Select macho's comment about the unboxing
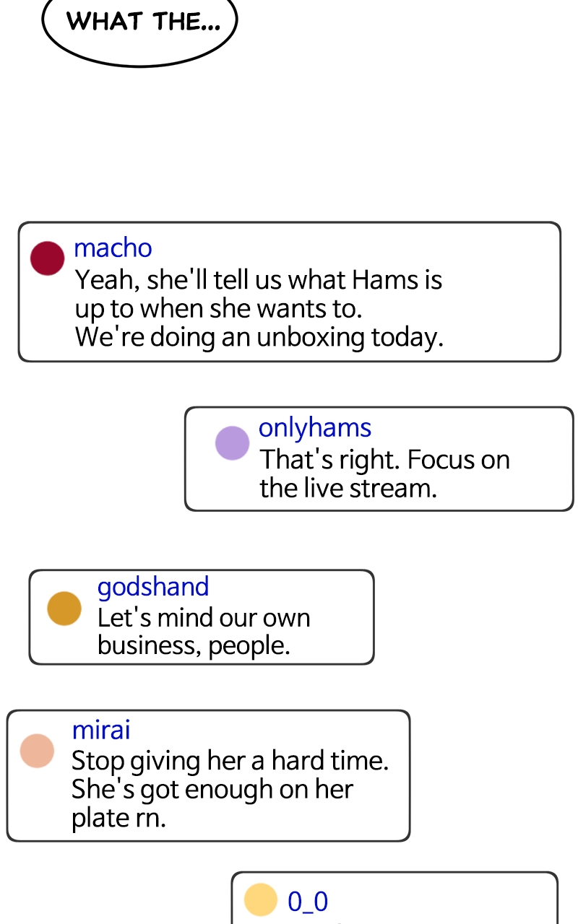Screen dimensions: 578x924 click(289, 292)
